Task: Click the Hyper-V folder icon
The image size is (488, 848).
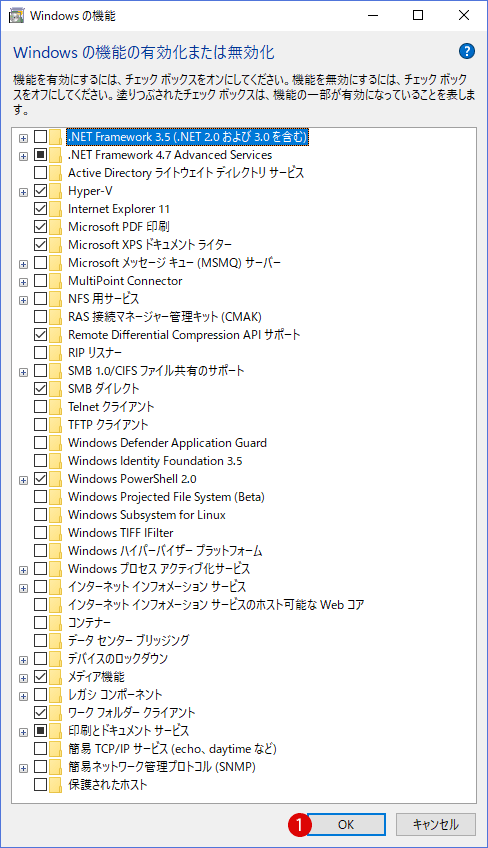Action: [55, 191]
